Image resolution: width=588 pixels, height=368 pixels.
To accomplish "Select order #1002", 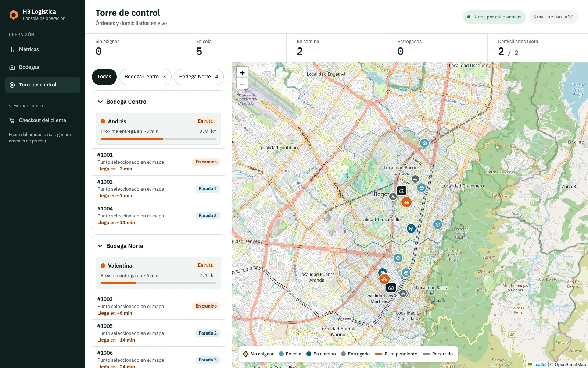I will (158, 189).
